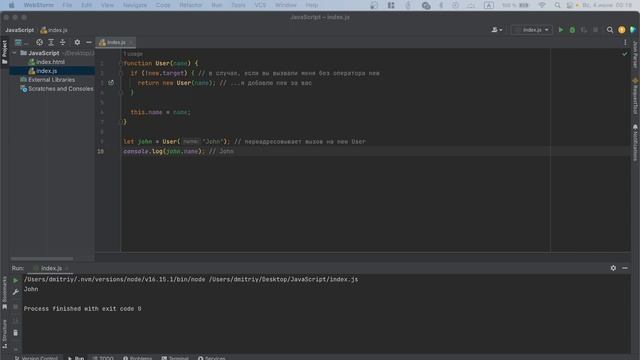Open File menu in menu bar
Viewport: 640px width, 360px height.
point(67,5)
